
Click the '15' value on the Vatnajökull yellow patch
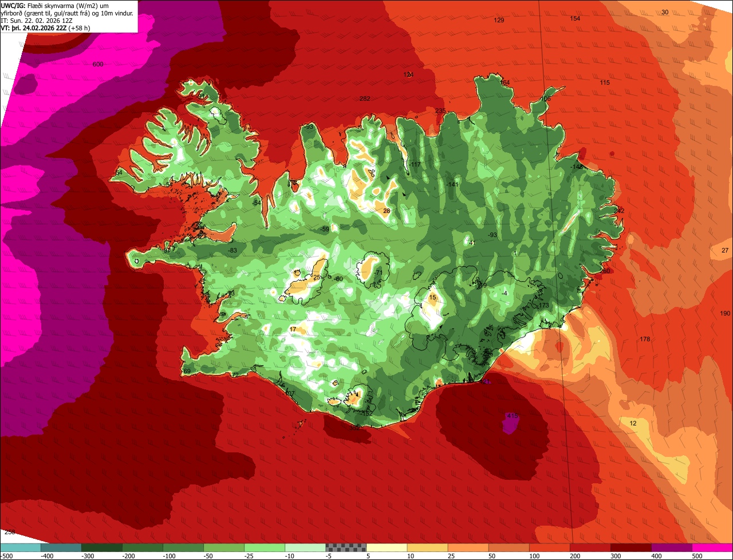432,297
